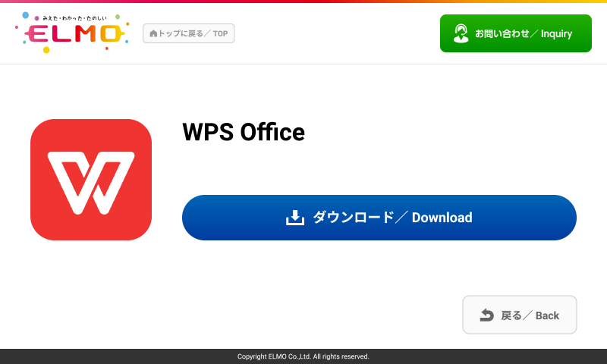Return to top via トップに戻る／TOP button
This screenshot has width=607, height=364.
coord(189,33)
